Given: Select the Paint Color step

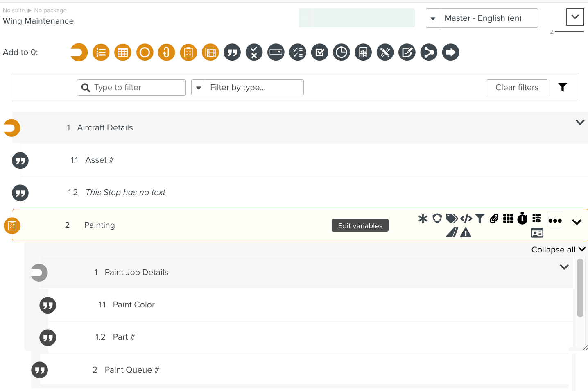Looking at the screenshot, I should [310, 305].
